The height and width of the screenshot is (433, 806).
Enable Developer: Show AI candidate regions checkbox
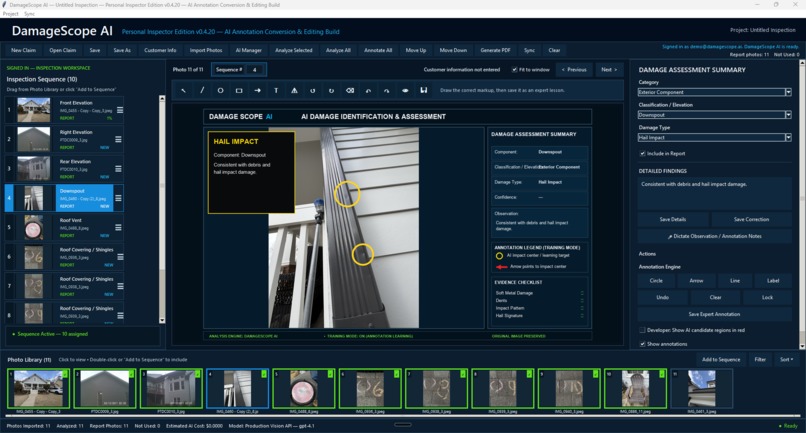click(x=642, y=330)
